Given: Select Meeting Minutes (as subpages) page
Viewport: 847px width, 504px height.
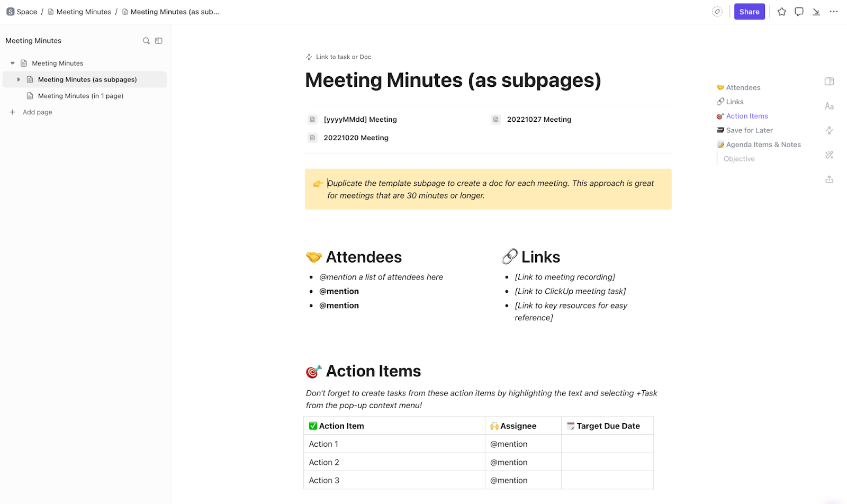Looking at the screenshot, I should 87,79.
